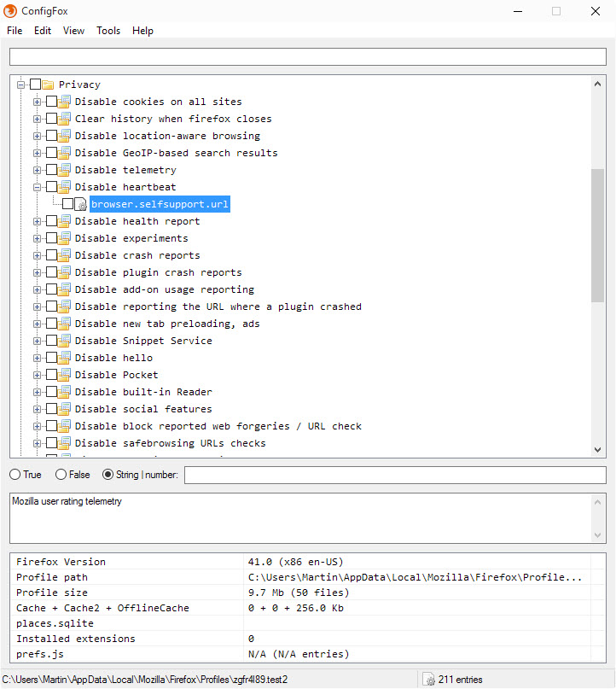The image size is (616, 689).
Task: Check the Privacy category checkbox
Action: coord(36,85)
